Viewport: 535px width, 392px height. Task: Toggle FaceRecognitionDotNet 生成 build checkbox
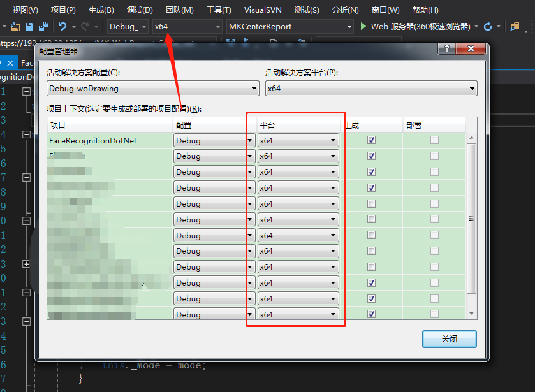pos(371,140)
